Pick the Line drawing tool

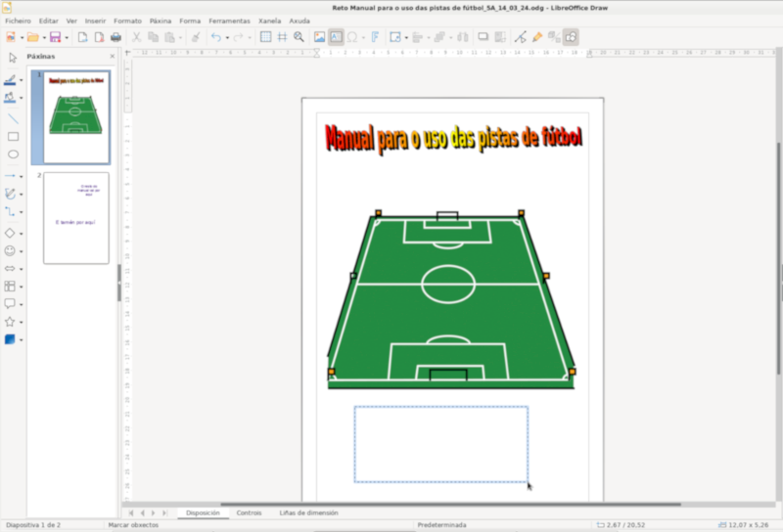13,117
